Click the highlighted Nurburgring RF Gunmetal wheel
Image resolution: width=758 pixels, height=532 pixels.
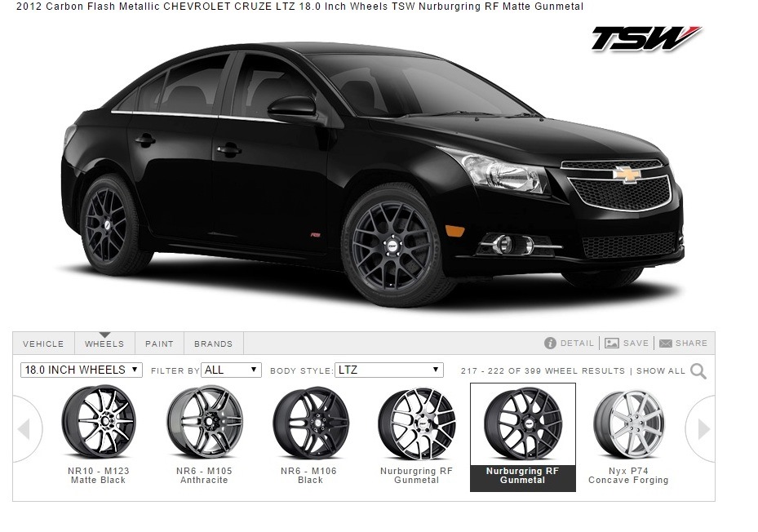[522, 437]
